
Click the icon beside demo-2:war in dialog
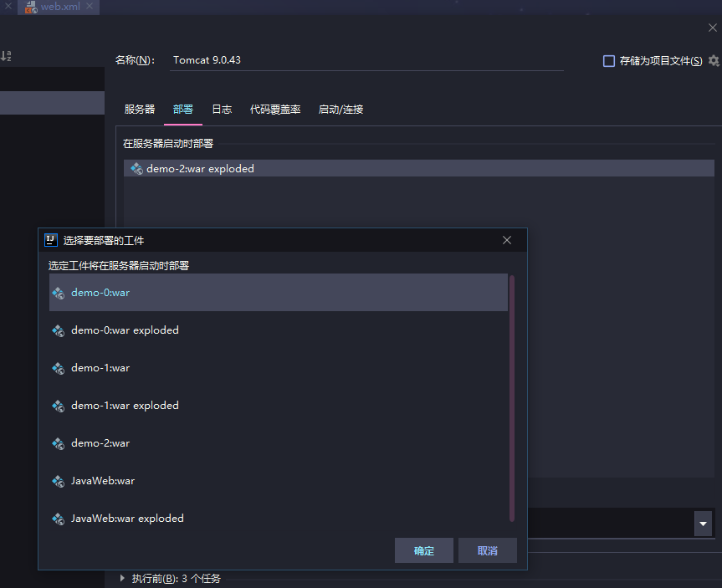click(x=58, y=444)
